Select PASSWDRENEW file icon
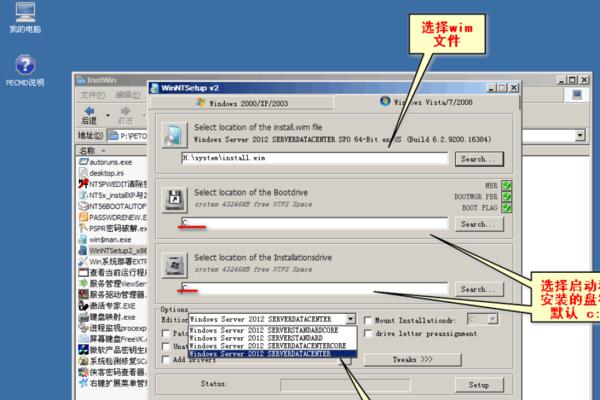Viewport: 600px width, 400px height. pyautogui.click(x=83, y=217)
